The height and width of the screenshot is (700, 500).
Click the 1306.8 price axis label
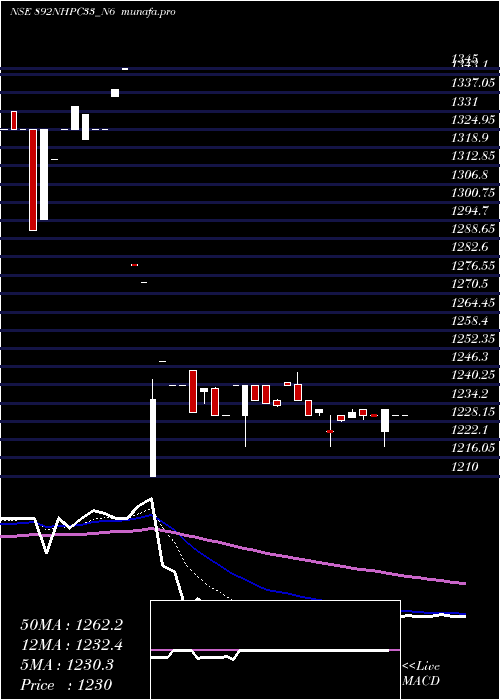point(469,174)
